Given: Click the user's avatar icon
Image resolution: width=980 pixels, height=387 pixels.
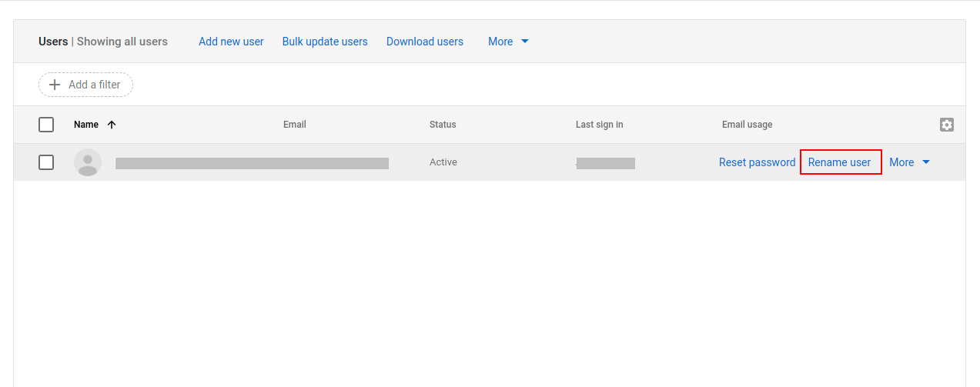Looking at the screenshot, I should point(88,162).
